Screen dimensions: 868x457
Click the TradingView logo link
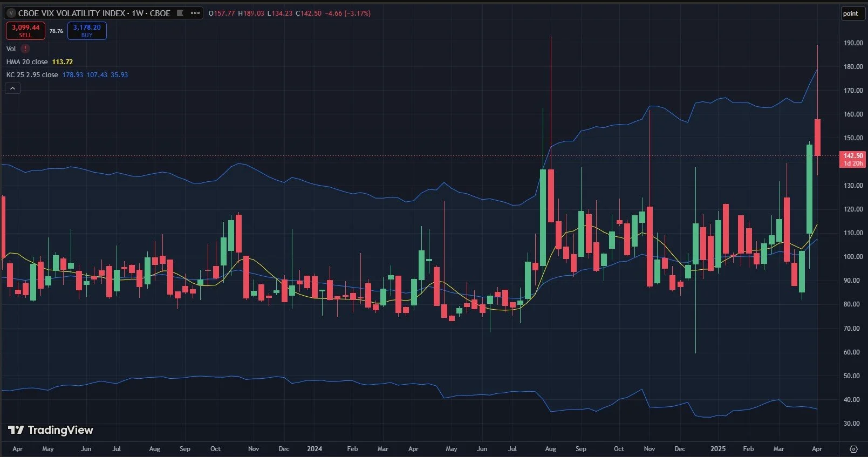click(x=51, y=430)
